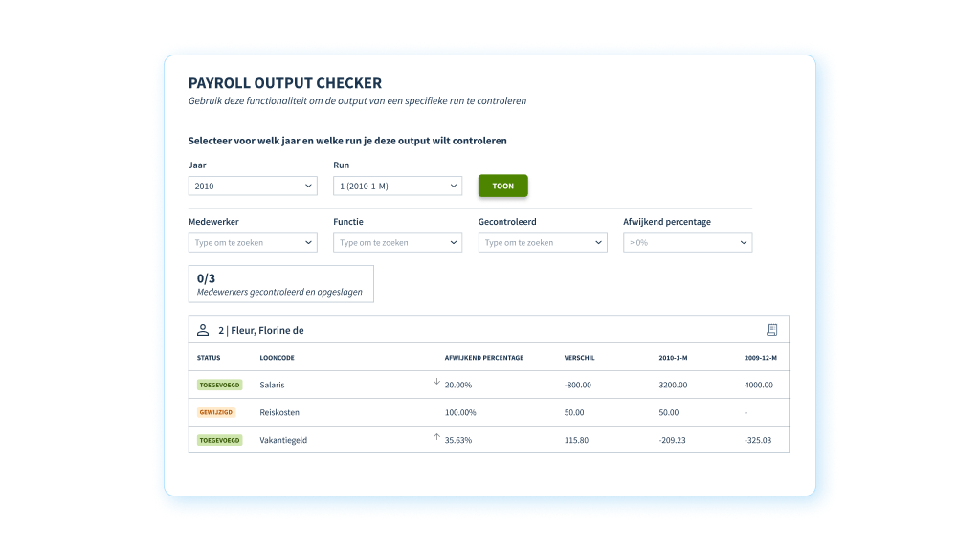Toggle the TOEGEVOEGD badge on the Salaris row
The width and height of the screenshot is (980, 551).
pyautogui.click(x=217, y=385)
